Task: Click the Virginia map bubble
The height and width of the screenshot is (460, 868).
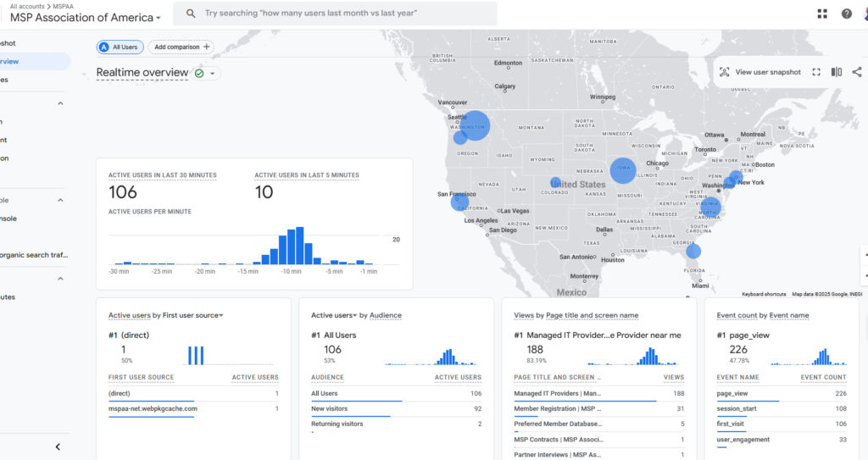Action: click(x=710, y=207)
